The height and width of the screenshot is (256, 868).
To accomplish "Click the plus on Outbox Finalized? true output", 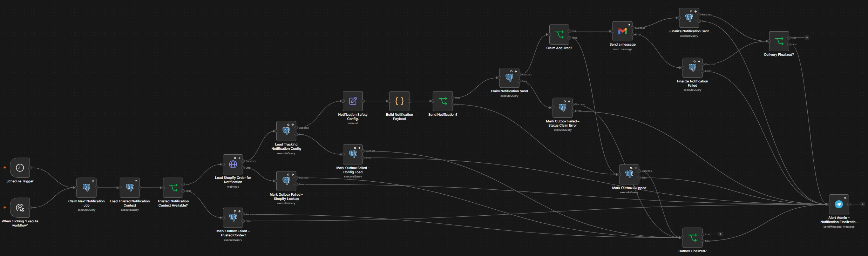I will tap(720, 234).
